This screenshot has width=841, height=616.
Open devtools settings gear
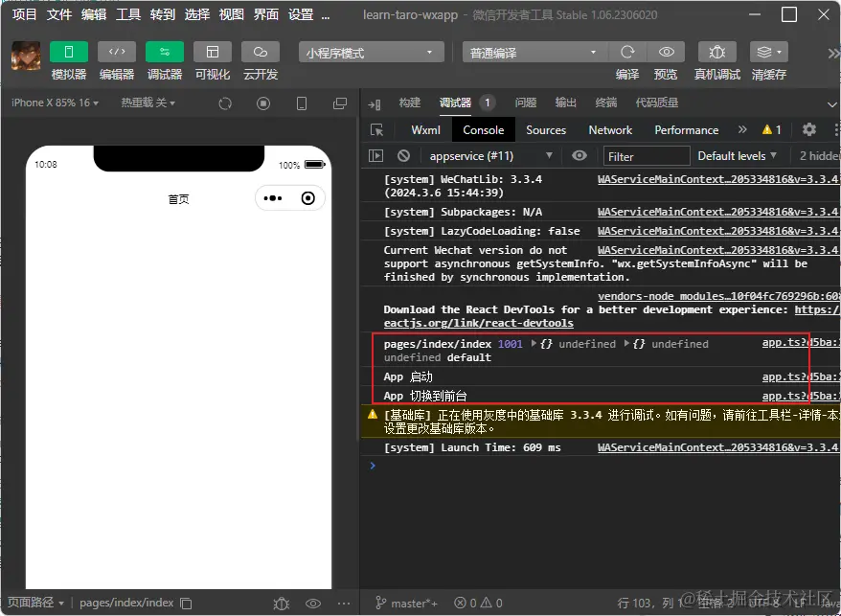808,129
